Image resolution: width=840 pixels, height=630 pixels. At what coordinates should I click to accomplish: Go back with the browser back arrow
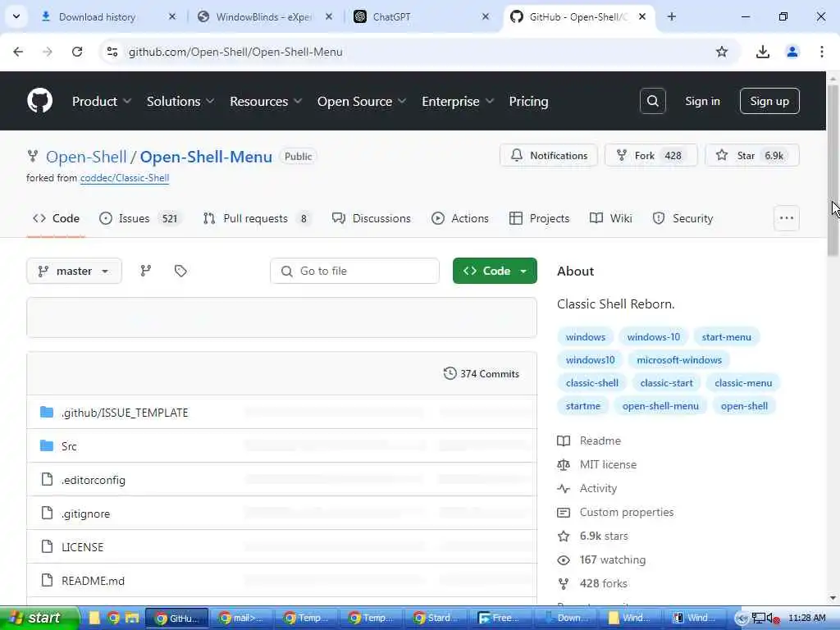[18, 52]
